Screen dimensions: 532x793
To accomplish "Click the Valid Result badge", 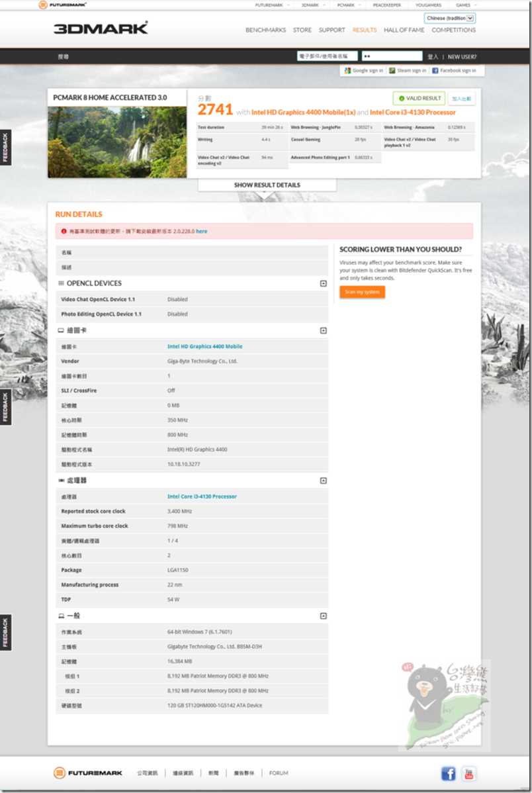I will coord(420,99).
